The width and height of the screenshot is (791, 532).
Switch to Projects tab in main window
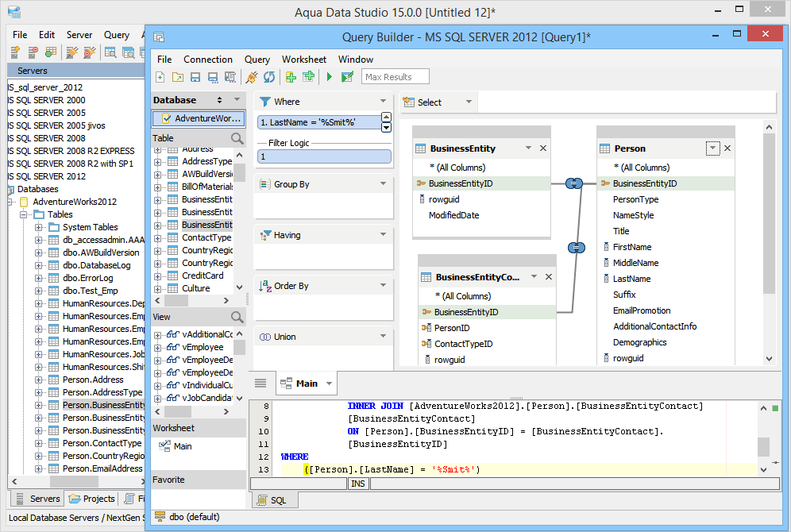92,499
